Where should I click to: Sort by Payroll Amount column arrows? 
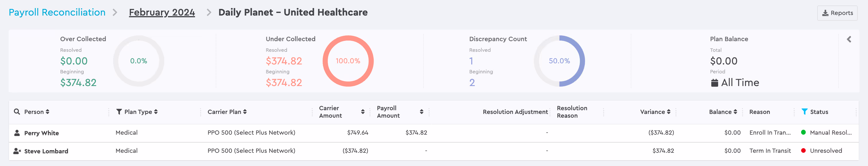click(x=422, y=112)
